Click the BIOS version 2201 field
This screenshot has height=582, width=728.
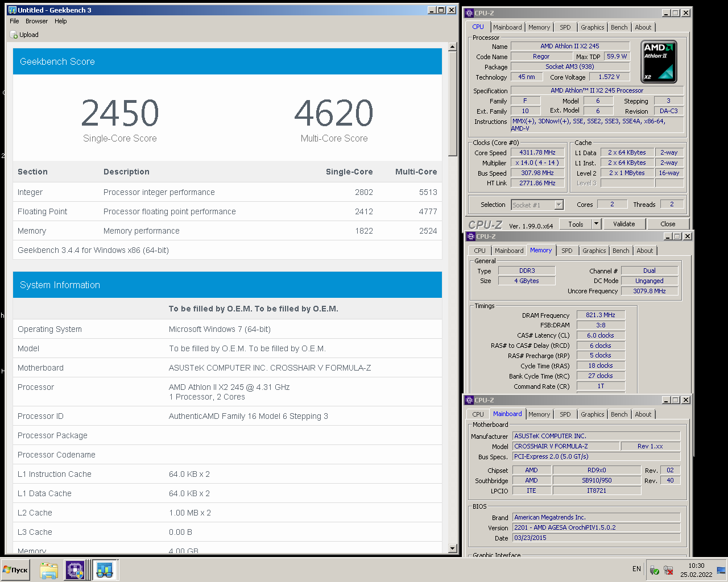coord(597,527)
